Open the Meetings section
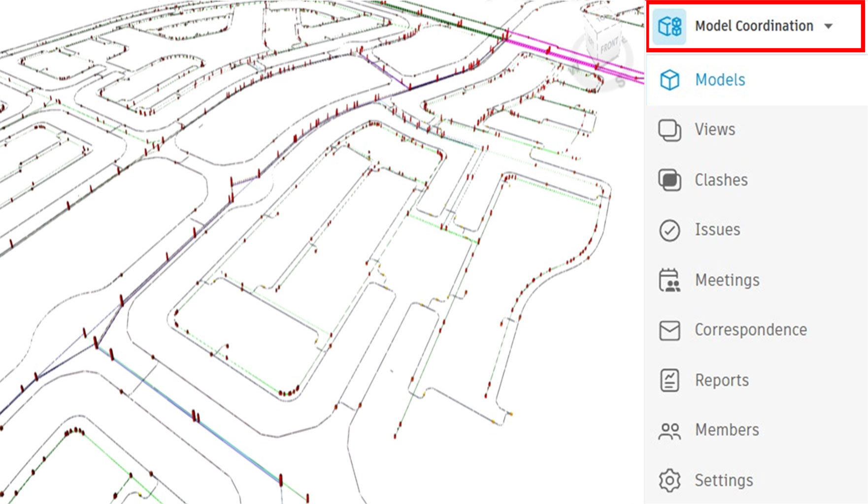The height and width of the screenshot is (504, 868). 727,280
